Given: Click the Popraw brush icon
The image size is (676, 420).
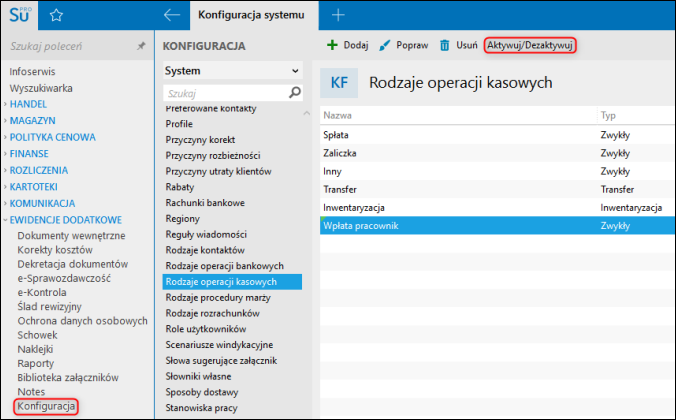Looking at the screenshot, I should pyautogui.click(x=384, y=45).
